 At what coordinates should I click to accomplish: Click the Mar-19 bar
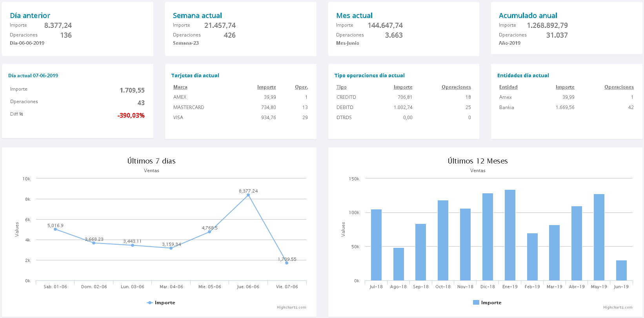click(x=555, y=253)
